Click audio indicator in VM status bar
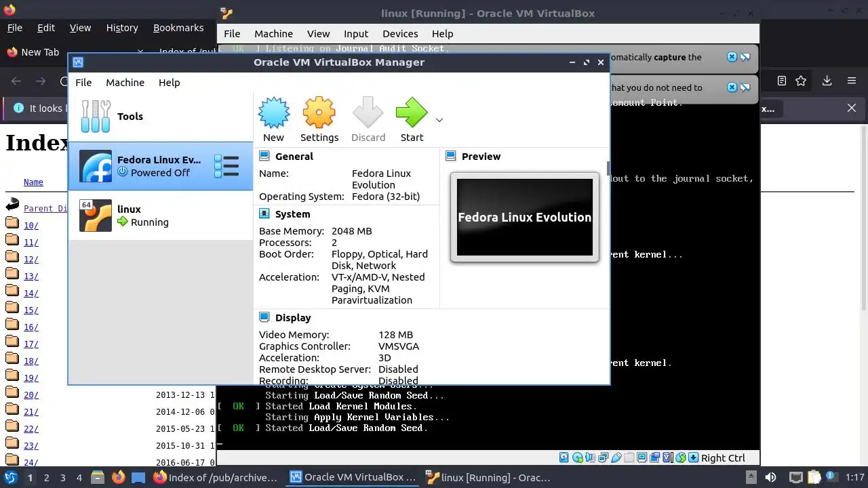Screen dimensions: 868x488 pyautogui.click(x=590, y=458)
